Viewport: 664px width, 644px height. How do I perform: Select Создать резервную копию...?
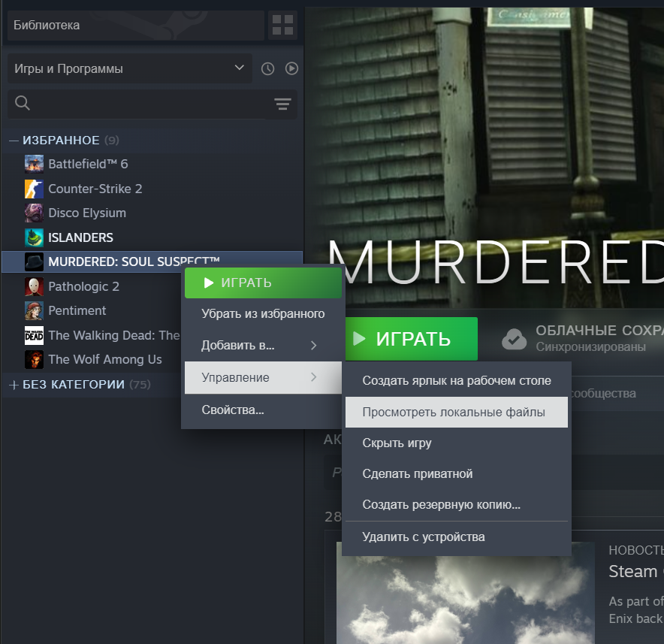[x=457, y=505]
